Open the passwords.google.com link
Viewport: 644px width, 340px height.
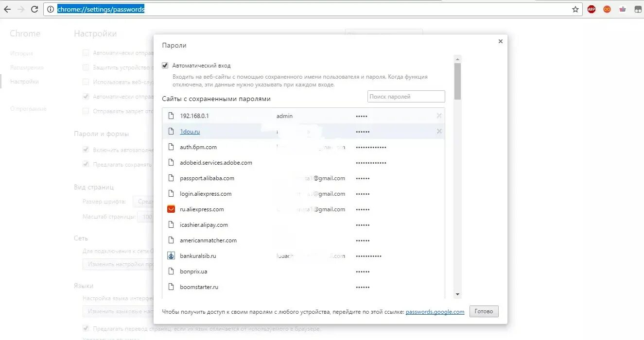[435, 312]
